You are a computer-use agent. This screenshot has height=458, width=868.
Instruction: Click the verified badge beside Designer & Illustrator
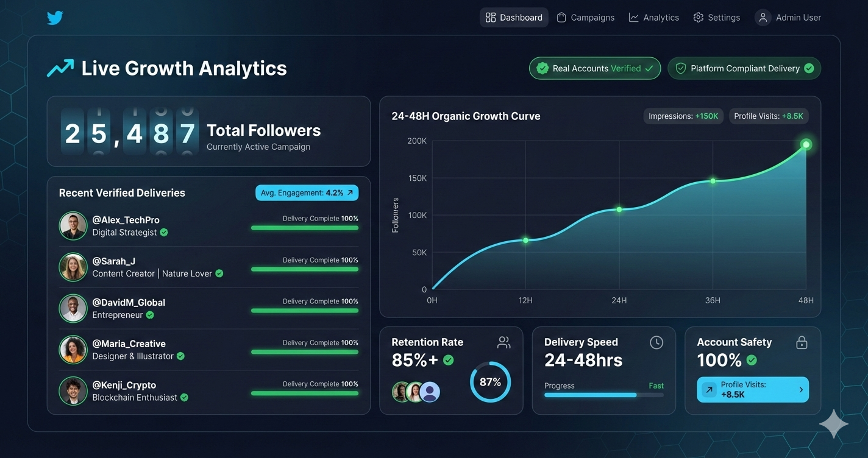180,356
